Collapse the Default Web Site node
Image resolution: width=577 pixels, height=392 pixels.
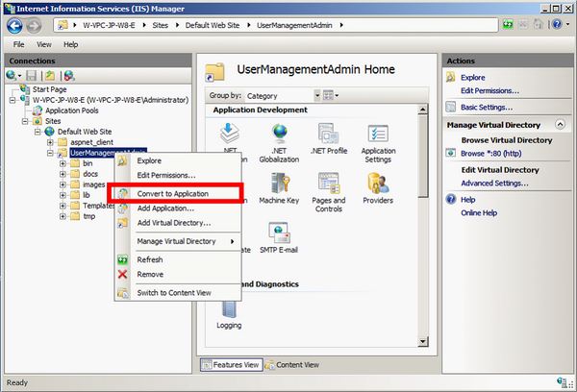click(x=38, y=132)
